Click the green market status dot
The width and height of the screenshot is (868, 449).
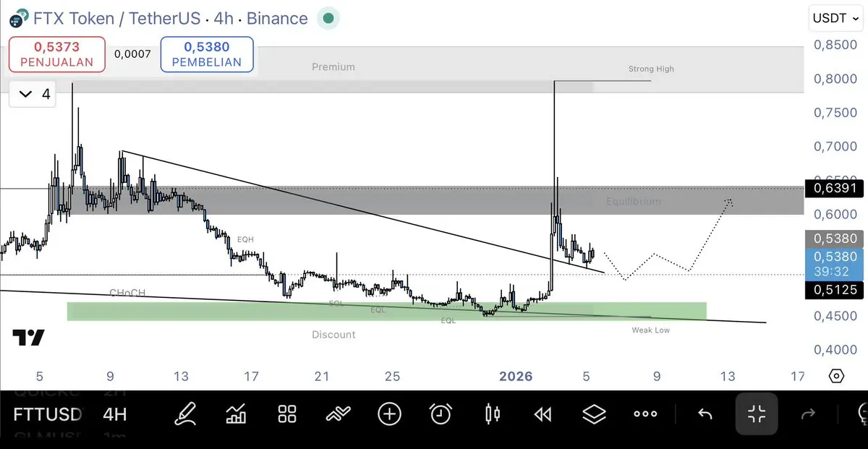(x=328, y=18)
